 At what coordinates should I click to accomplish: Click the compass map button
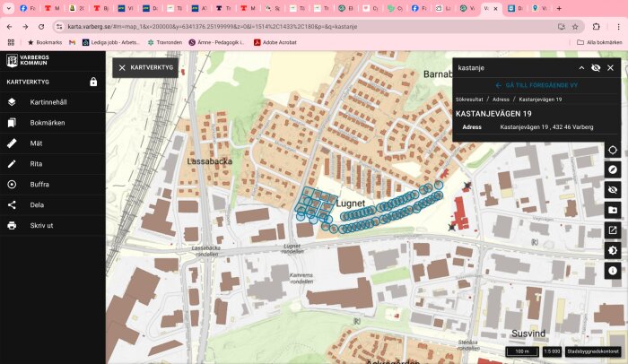point(613,169)
